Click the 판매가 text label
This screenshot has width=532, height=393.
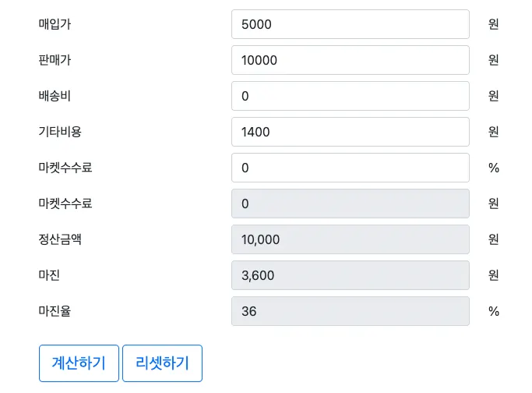(55, 60)
